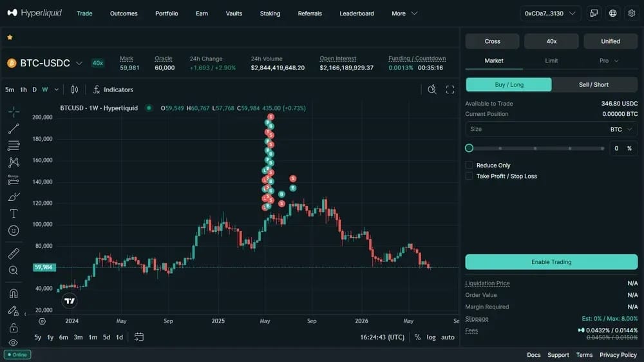Click the Enable Trading button

pyautogui.click(x=551, y=262)
